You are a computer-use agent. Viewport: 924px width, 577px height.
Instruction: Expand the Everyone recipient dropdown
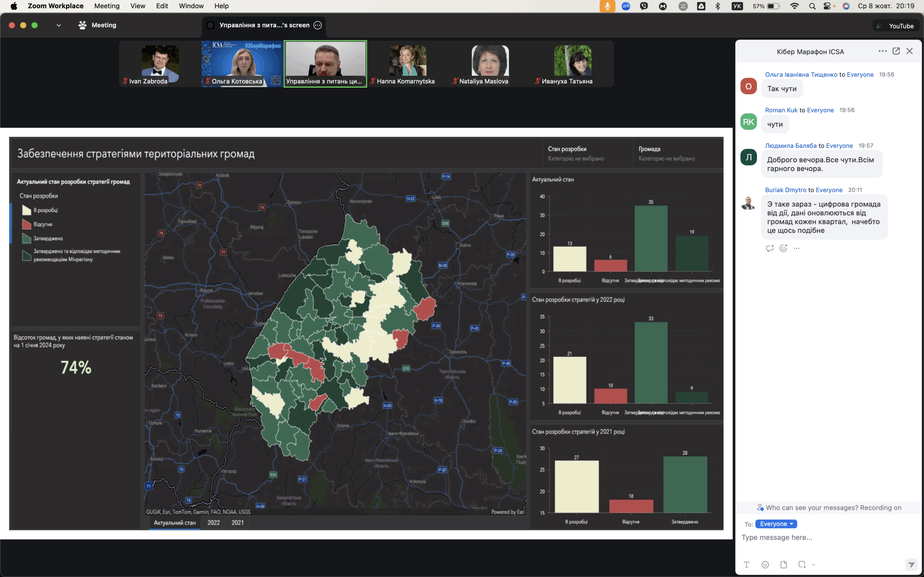776,524
